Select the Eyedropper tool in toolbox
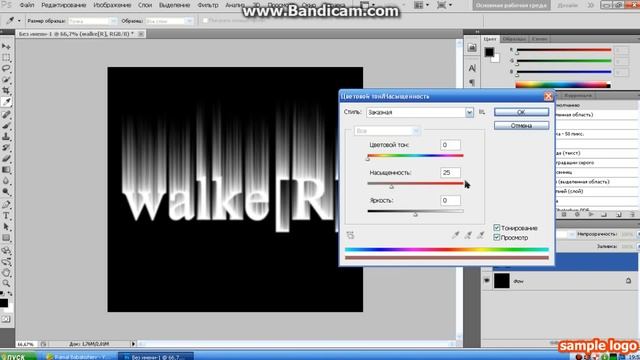The height and width of the screenshot is (360, 640). coord(6,102)
